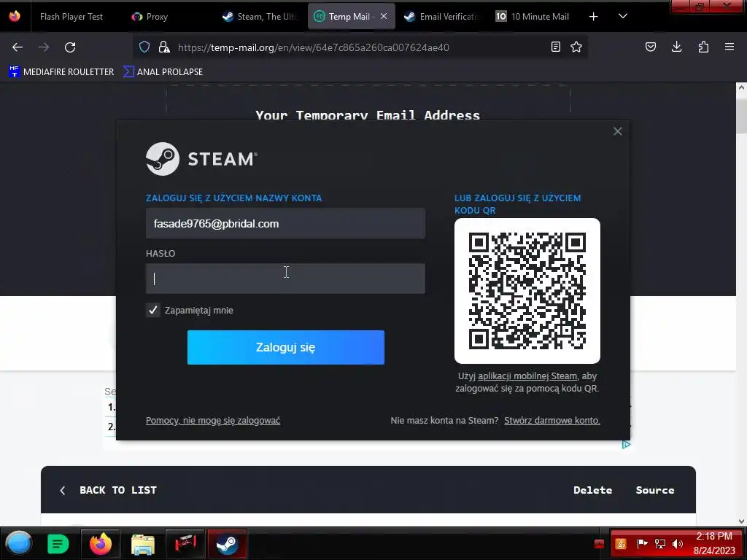Screen dimensions: 747x560
Task: Open the MEDIAFIRE ROULETTER bookmark
Action: 61,72
